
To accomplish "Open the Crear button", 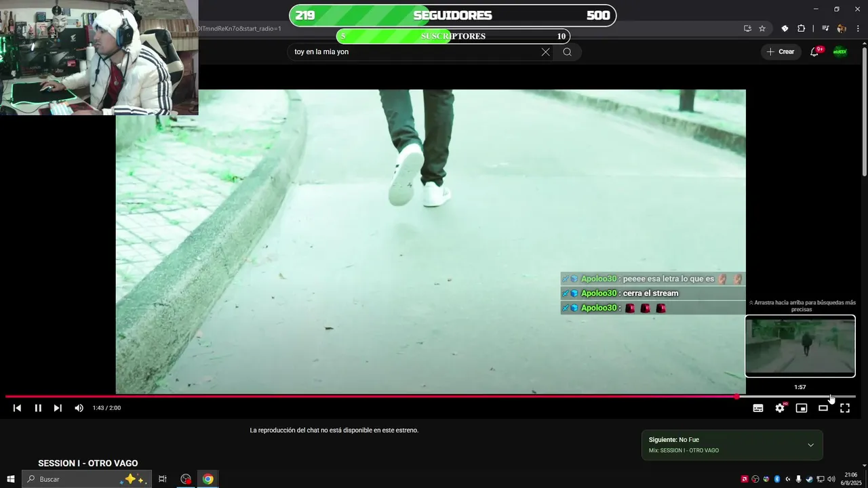I will tap(781, 52).
